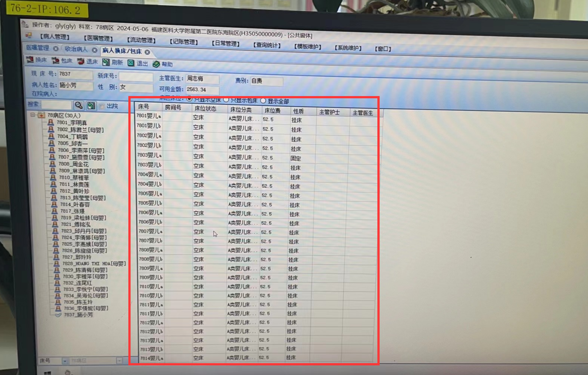Close the 病人换床/包床 tab with its X icon
The width and height of the screenshot is (588, 375).
(x=147, y=52)
